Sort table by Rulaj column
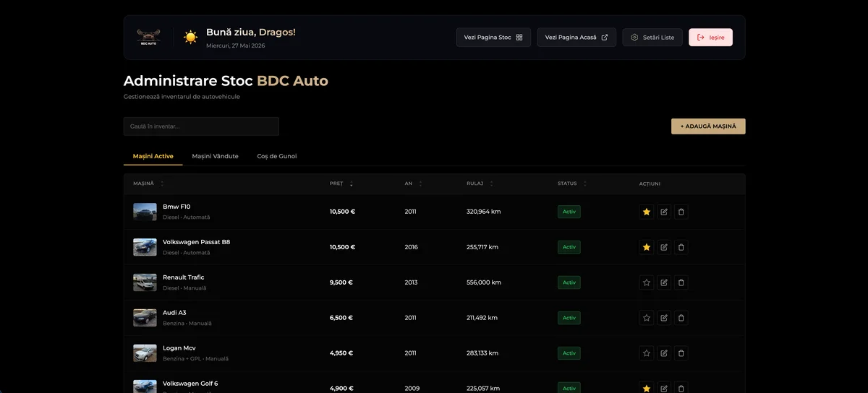The height and width of the screenshot is (393, 868). pos(480,183)
